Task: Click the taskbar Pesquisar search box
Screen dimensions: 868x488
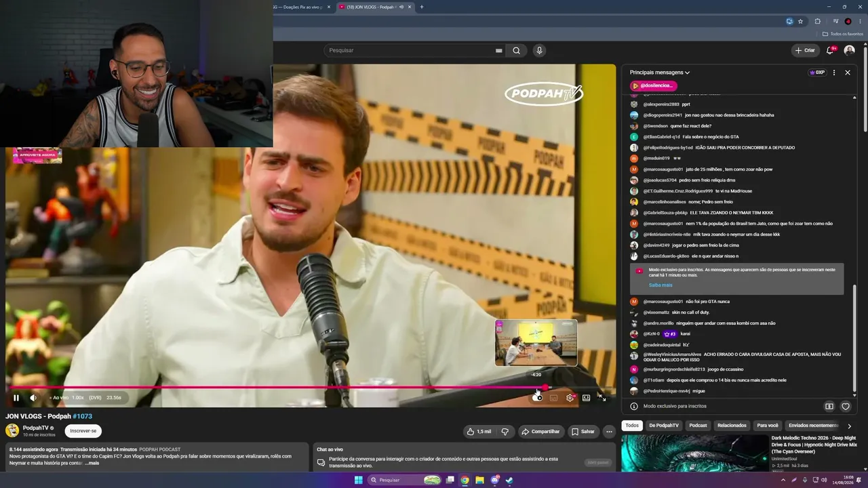Action: point(404,480)
